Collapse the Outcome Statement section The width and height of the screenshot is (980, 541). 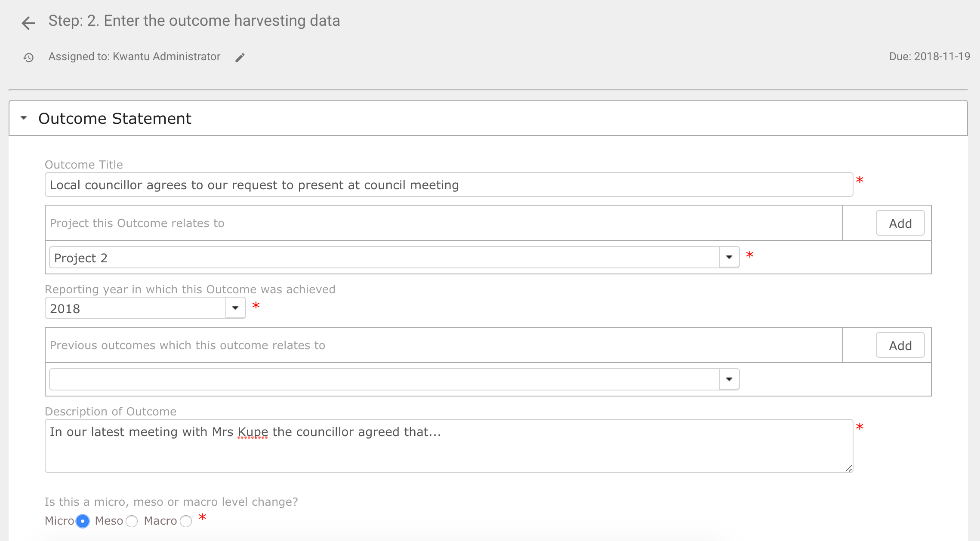[24, 118]
